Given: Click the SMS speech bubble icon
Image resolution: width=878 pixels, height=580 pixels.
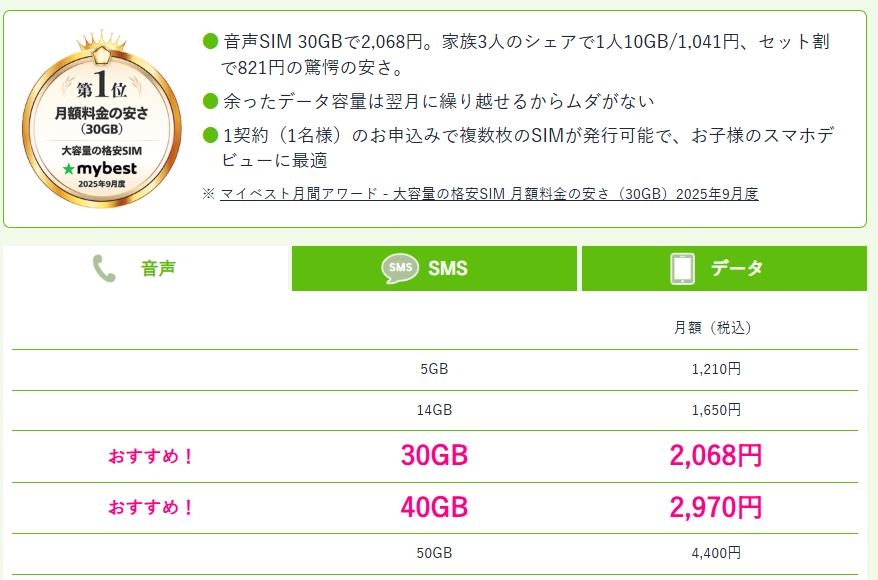Looking at the screenshot, I should coord(400,269).
